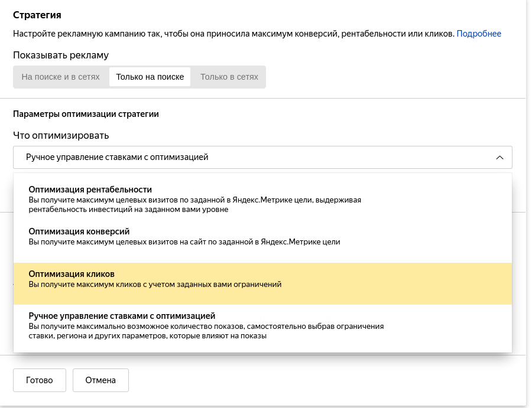
Task: Select the highlighted "Оптимизация кликов" option
Action: (x=72, y=274)
